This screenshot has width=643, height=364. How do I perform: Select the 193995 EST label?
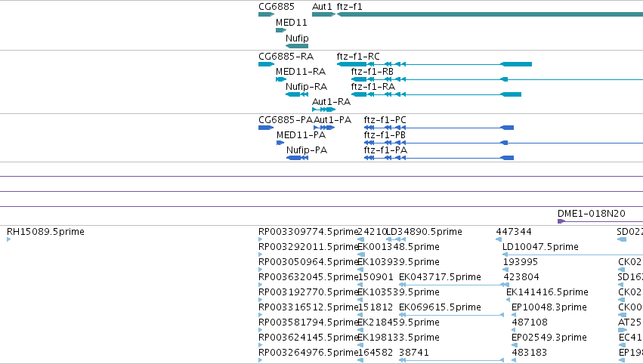[521, 262]
